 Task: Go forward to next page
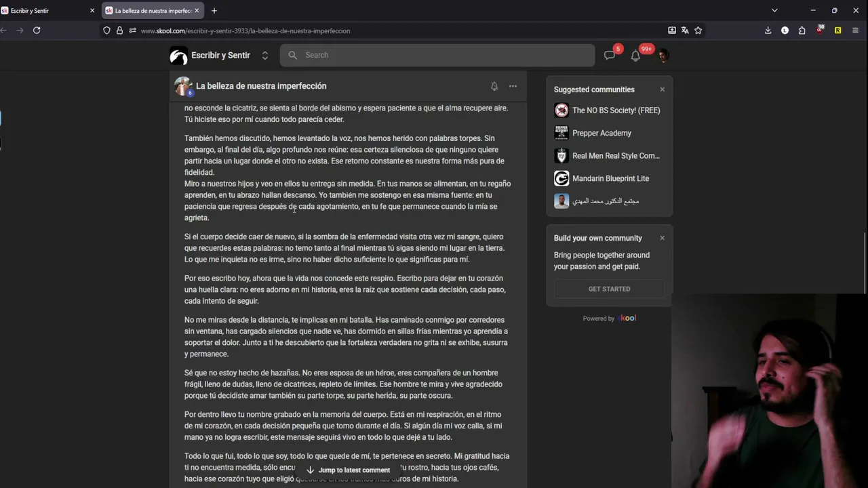(20, 30)
